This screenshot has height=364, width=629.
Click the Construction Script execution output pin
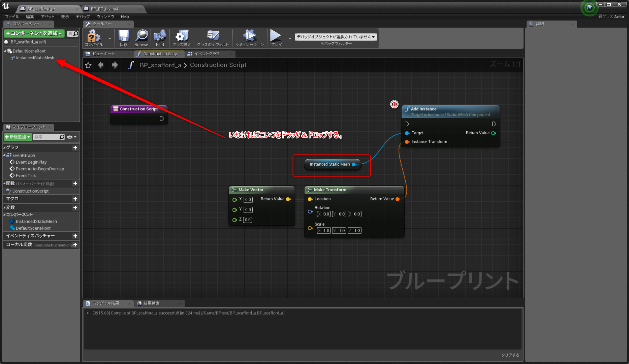pyautogui.click(x=162, y=119)
